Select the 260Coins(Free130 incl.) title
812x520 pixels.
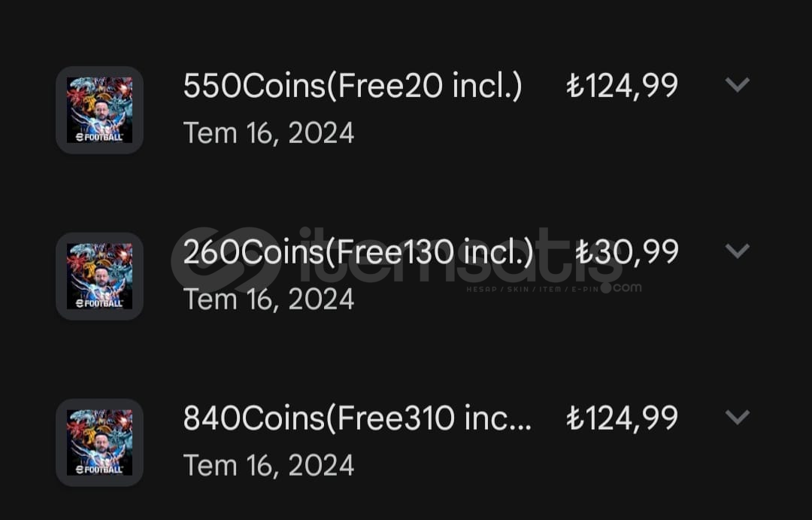pyautogui.click(x=358, y=253)
